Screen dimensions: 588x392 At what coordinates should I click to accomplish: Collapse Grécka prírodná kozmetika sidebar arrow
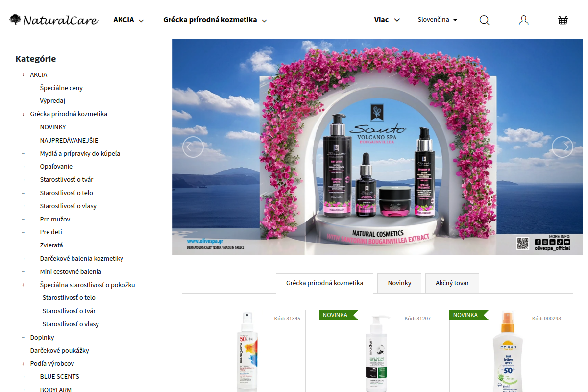pos(23,114)
